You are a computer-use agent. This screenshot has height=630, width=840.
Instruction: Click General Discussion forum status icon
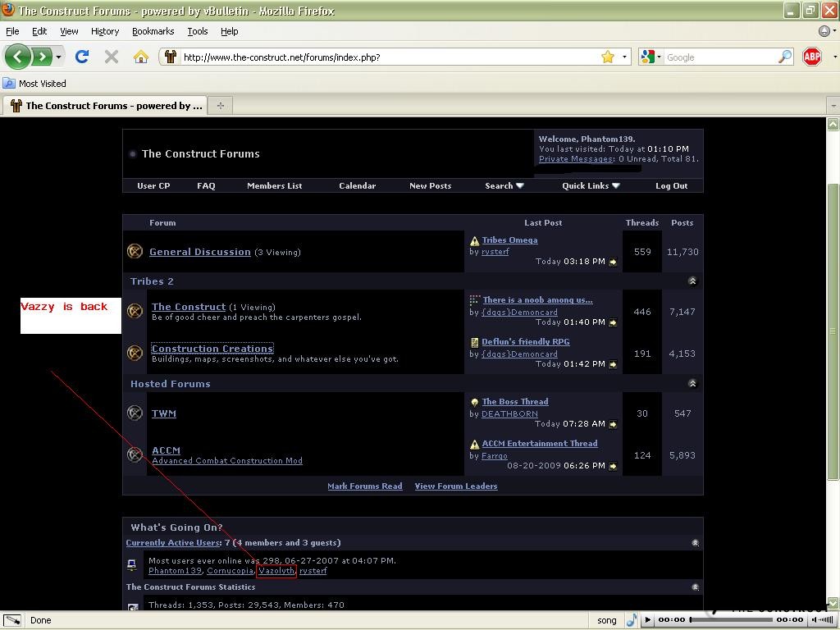[x=135, y=251]
